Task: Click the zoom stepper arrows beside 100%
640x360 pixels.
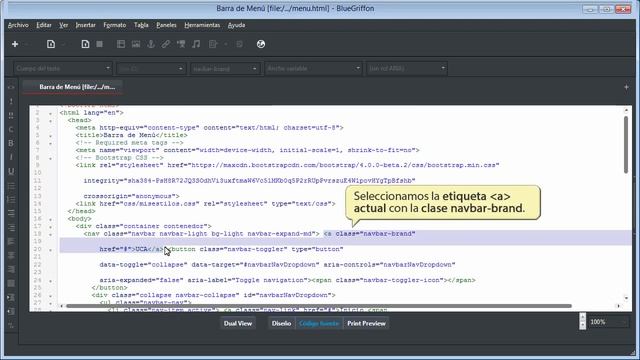Action: [x=582, y=322]
